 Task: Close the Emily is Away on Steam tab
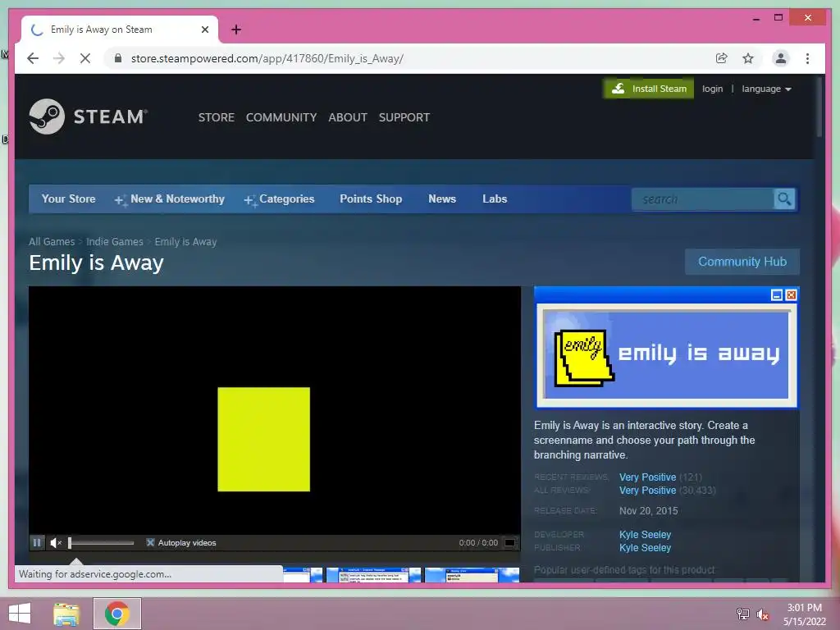click(204, 30)
